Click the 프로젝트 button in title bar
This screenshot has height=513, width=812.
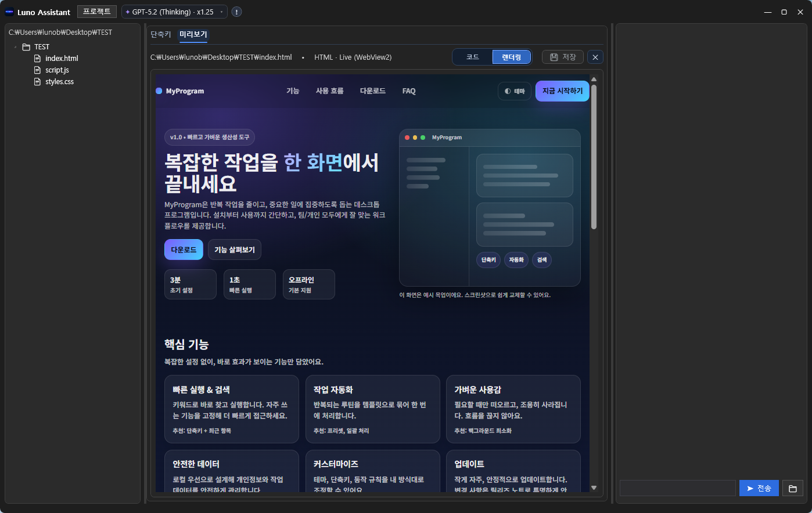(x=97, y=11)
